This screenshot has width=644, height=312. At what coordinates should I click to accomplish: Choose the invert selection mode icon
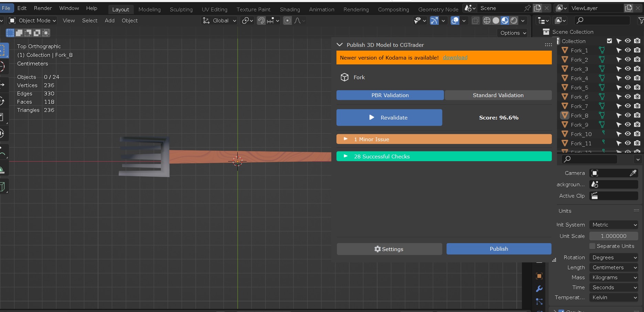pyautogui.click(x=37, y=33)
